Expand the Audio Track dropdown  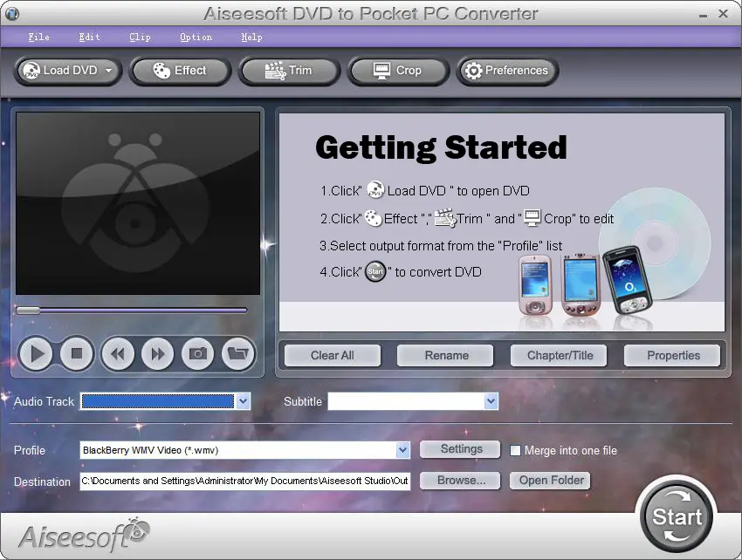244,401
